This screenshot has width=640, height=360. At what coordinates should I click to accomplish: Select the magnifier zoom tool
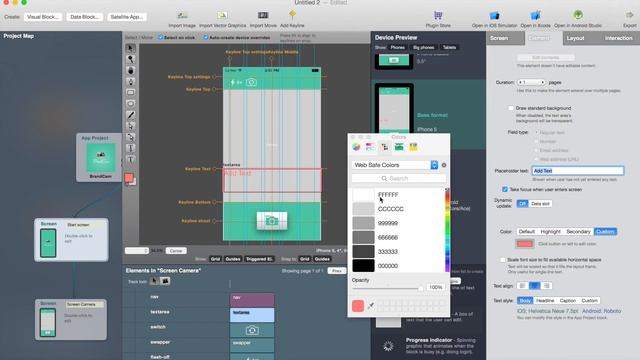tap(131, 60)
